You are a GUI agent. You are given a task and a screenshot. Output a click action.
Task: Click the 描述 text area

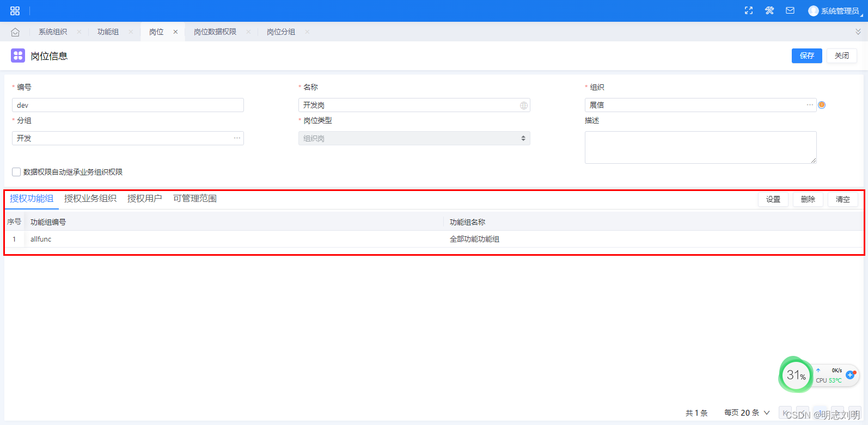701,147
